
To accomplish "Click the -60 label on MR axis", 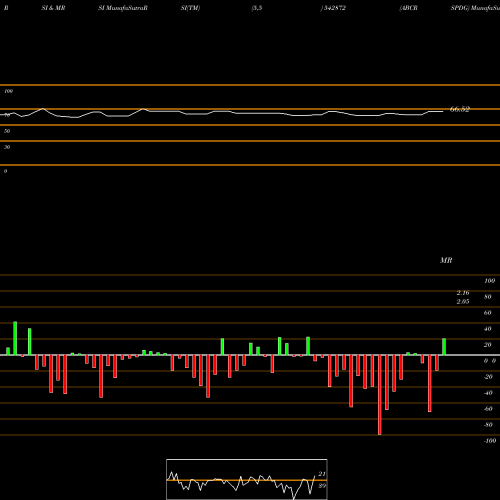I will tap(488, 409).
